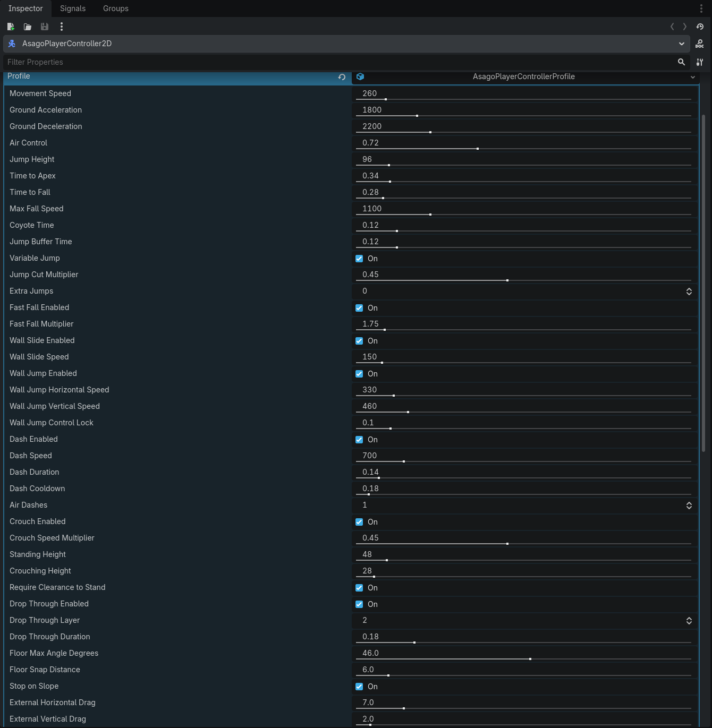Image resolution: width=712 pixels, height=728 pixels.
Task: Click the Movement Speed slider
Action: click(x=523, y=99)
